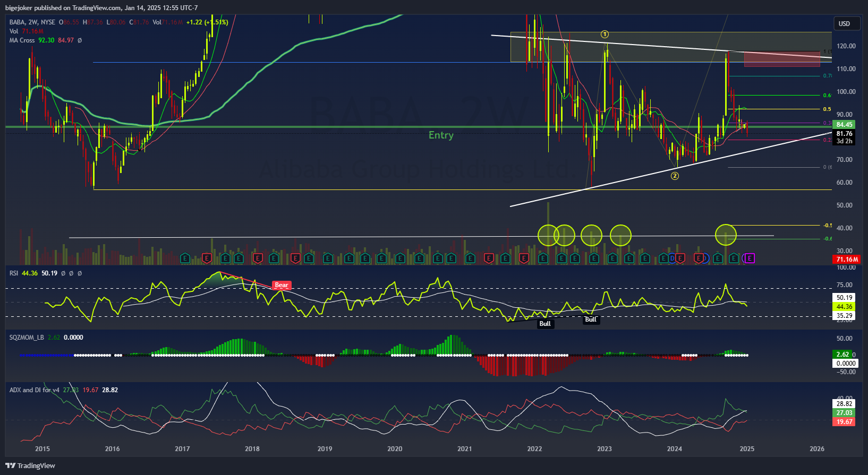This screenshot has width=868, height=475.
Task: Select the SQZMOM_LB indicator legend
Action: click(x=27, y=338)
